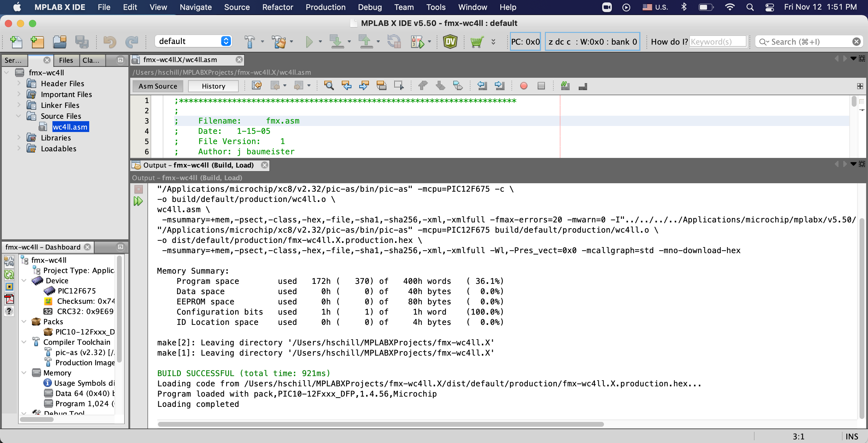Click the How do I keyword field
This screenshot has width=868, height=443.
[x=717, y=42]
